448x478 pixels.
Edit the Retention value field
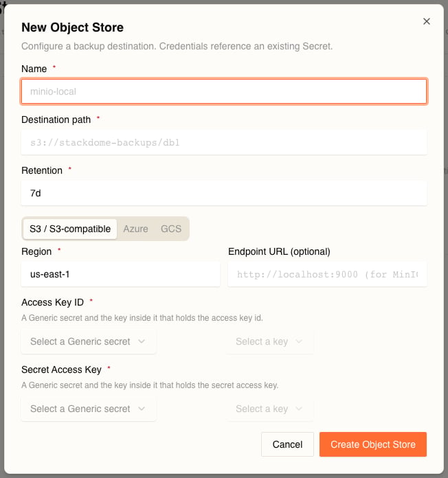224,193
